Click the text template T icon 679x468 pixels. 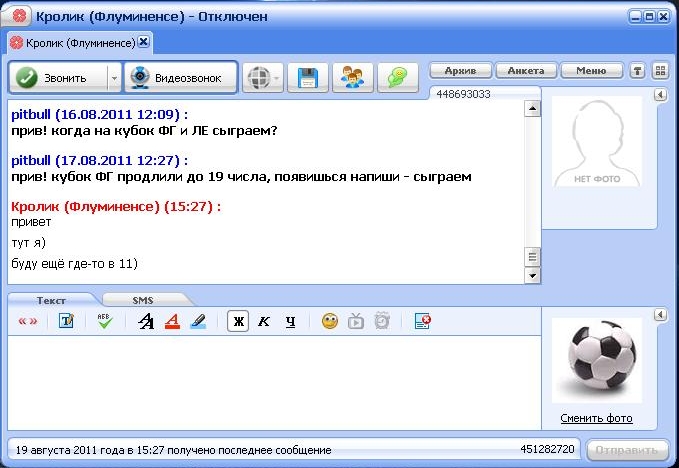coord(66,321)
